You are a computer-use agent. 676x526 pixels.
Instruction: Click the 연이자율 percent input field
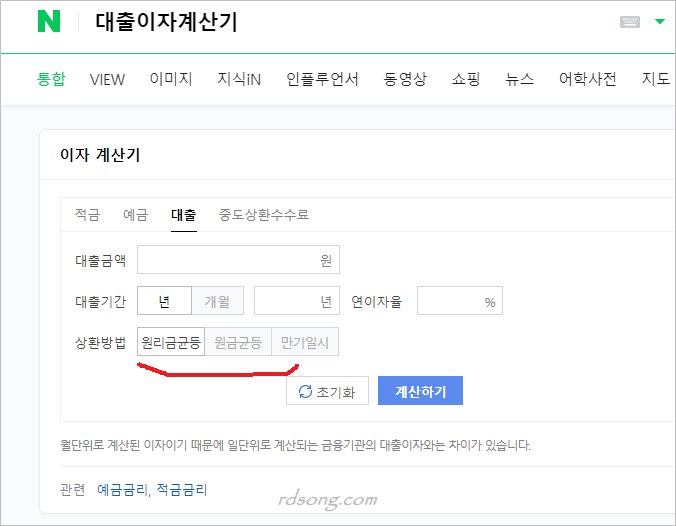[458, 302]
